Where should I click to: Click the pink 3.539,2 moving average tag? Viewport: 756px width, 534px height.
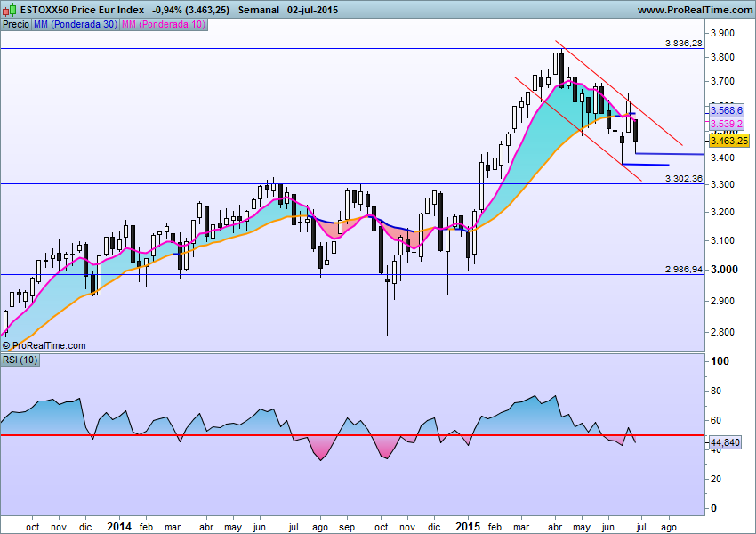(727, 124)
